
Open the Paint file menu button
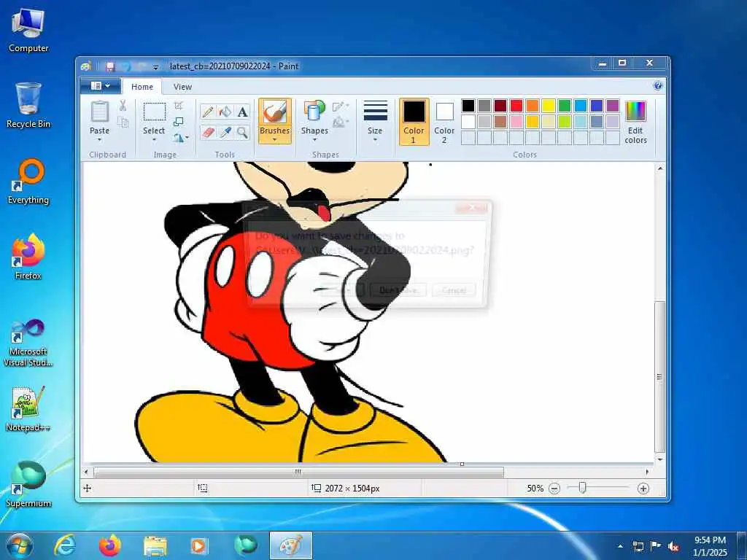pyautogui.click(x=100, y=86)
